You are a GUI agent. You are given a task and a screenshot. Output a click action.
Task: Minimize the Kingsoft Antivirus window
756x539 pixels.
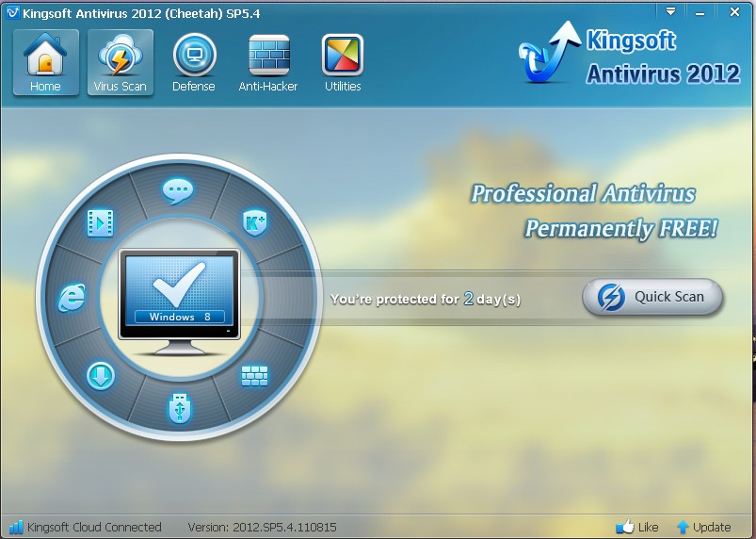700,12
